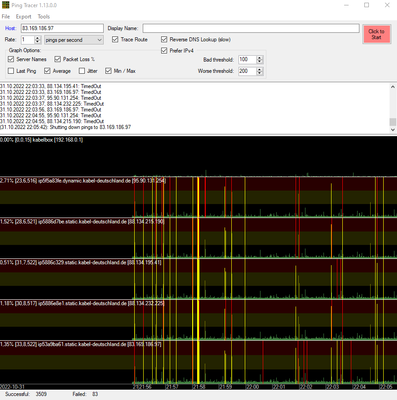Decrease the Bad threshold with down arrow

[x=260, y=62]
